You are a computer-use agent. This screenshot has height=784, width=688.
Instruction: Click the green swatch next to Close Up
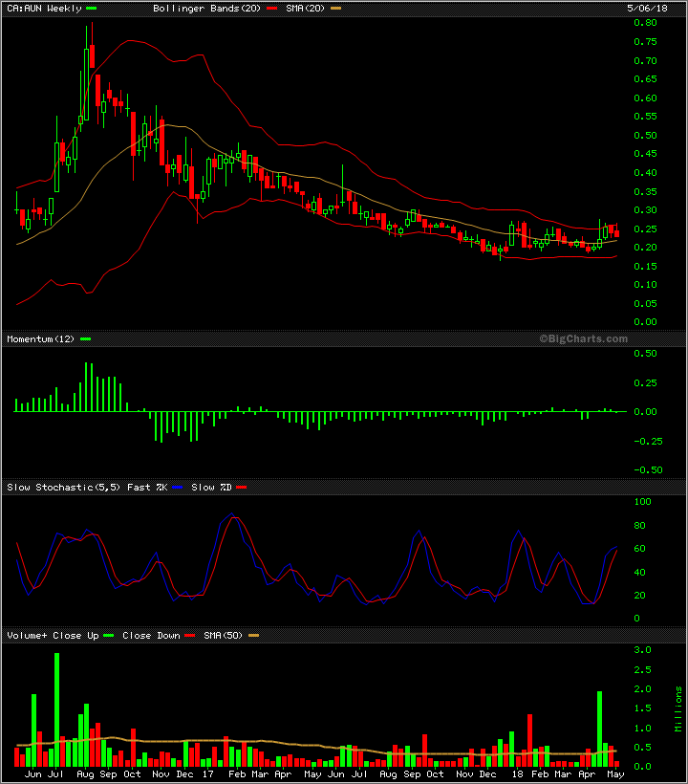coord(109,636)
